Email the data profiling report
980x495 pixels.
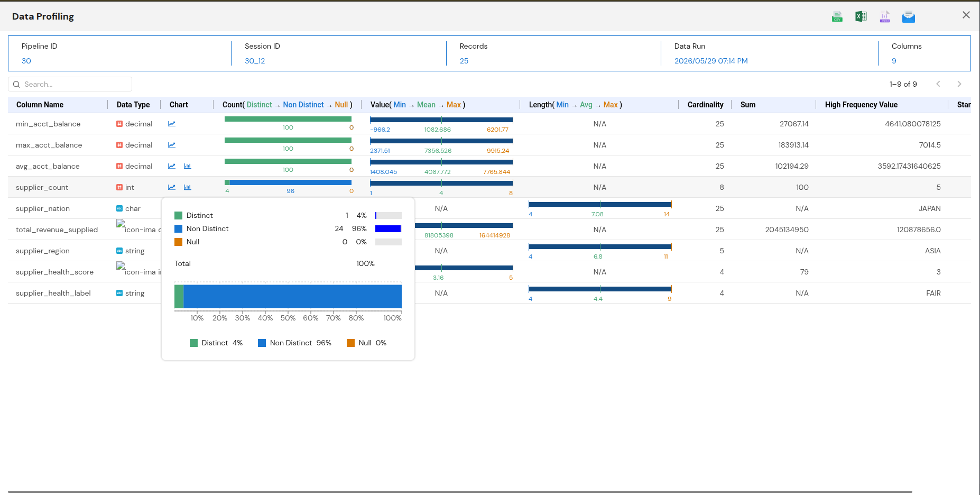point(909,16)
